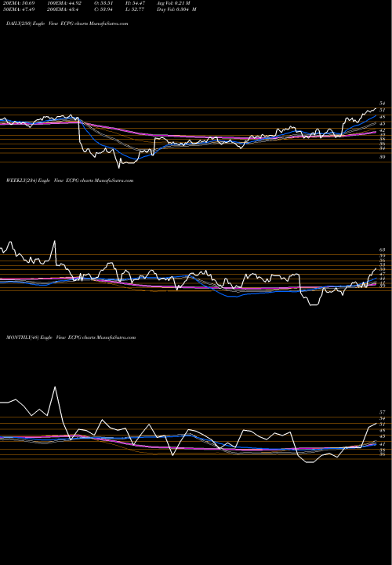Viewport: 392px width, 565px height.
Task: Click the 63 price label on weekly chart
Action: click(383, 250)
